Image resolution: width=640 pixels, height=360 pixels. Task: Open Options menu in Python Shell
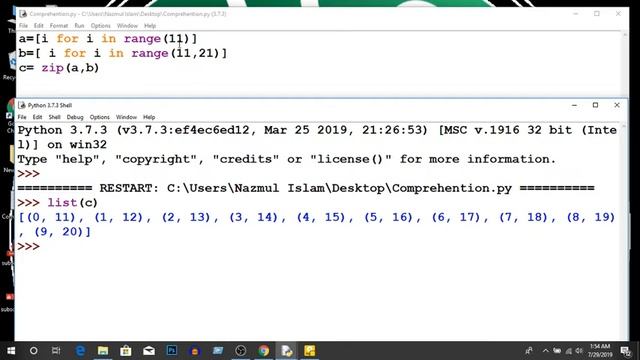click(100, 117)
